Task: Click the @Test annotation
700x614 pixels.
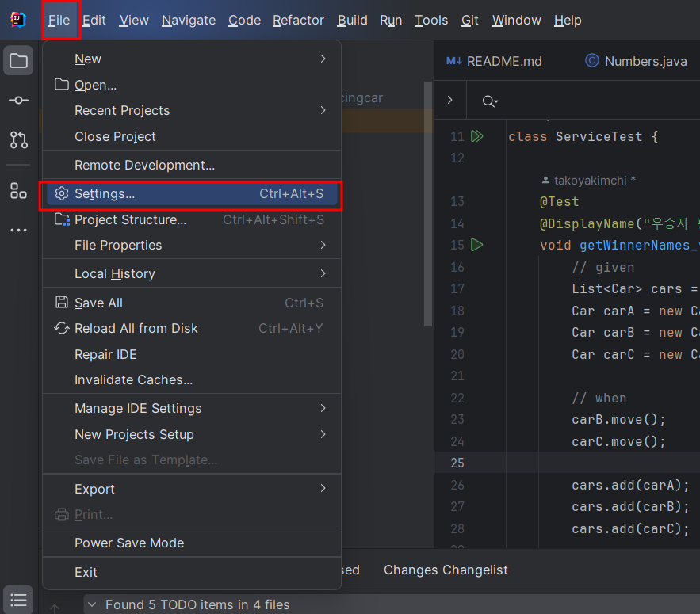Action: tap(559, 202)
